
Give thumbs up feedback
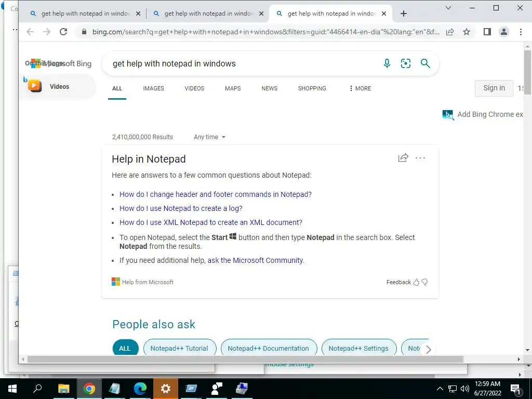coord(416,282)
